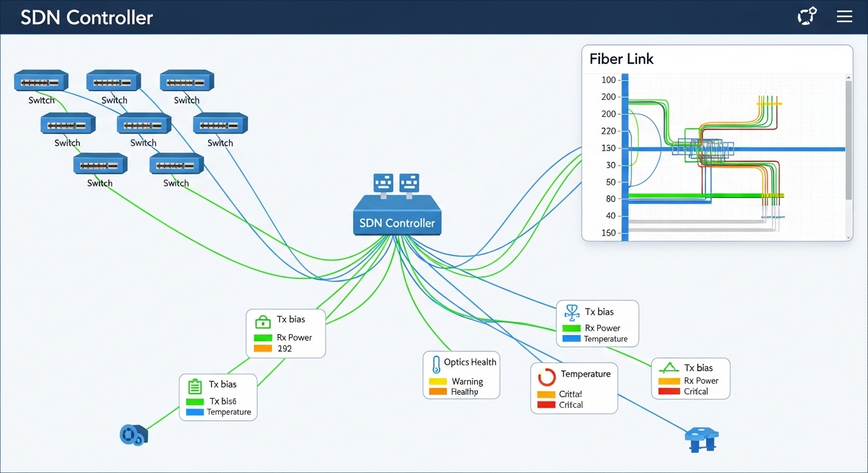Select the blue device icon in the bottom right
Viewport: 868px width, 473px height.
702,439
